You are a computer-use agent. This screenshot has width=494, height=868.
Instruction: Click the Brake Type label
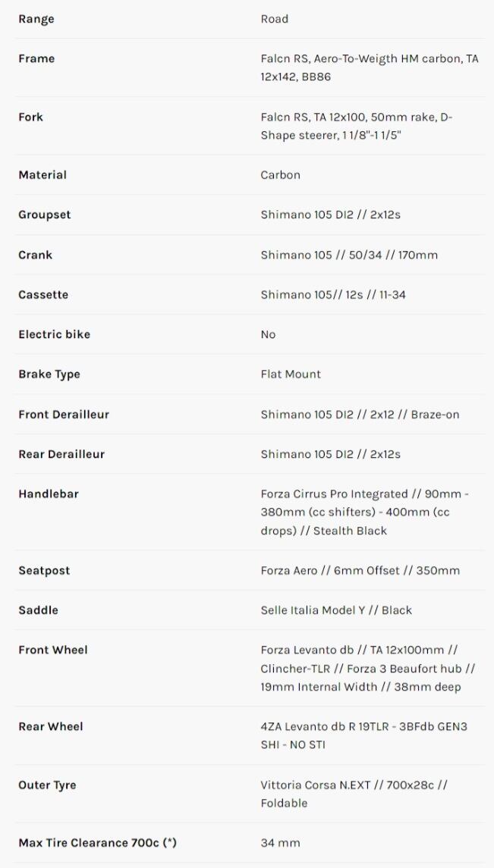pyautogui.click(x=49, y=374)
